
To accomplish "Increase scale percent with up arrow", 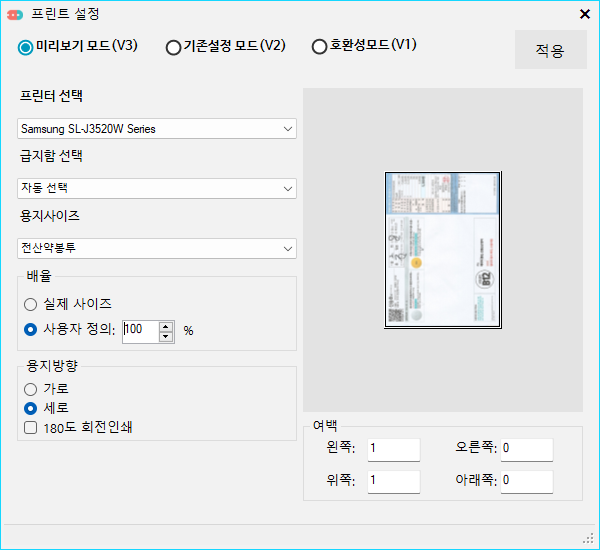I will click(165, 325).
